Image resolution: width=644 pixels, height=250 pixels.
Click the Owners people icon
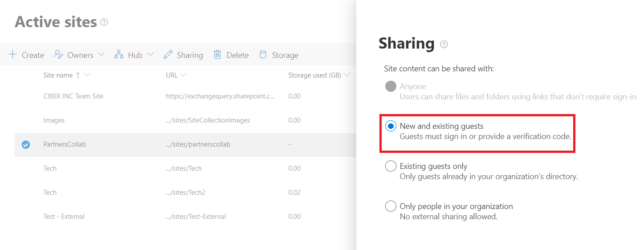tap(58, 55)
